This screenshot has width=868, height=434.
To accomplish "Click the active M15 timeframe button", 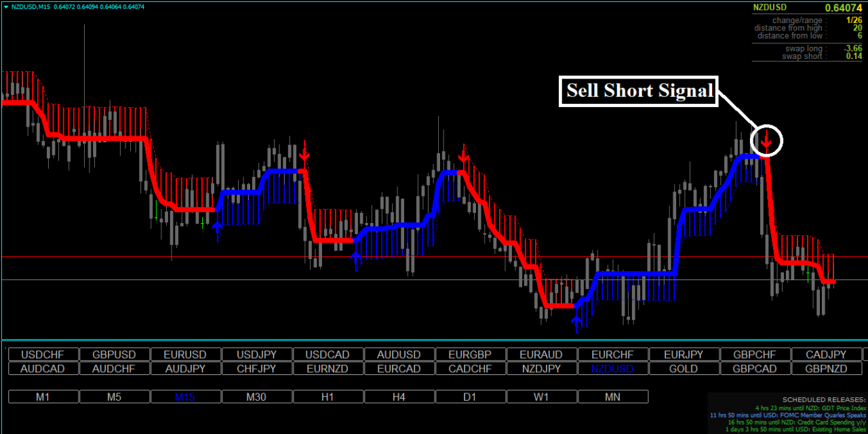I will (186, 397).
